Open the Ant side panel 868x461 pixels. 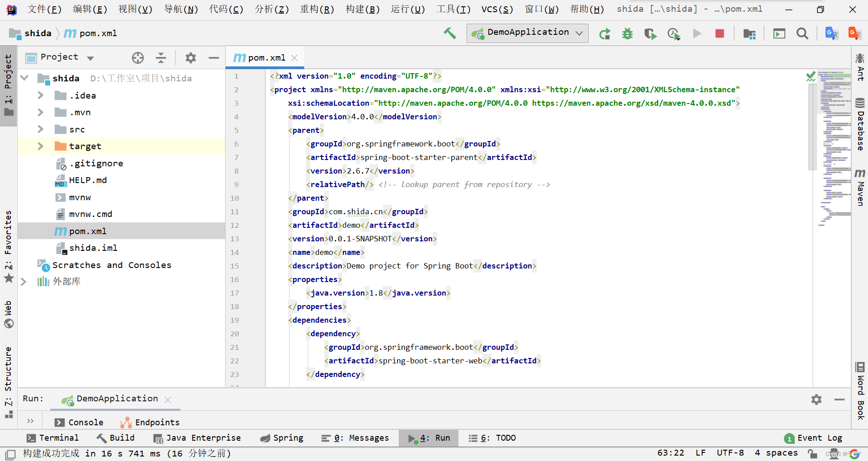pyautogui.click(x=860, y=66)
